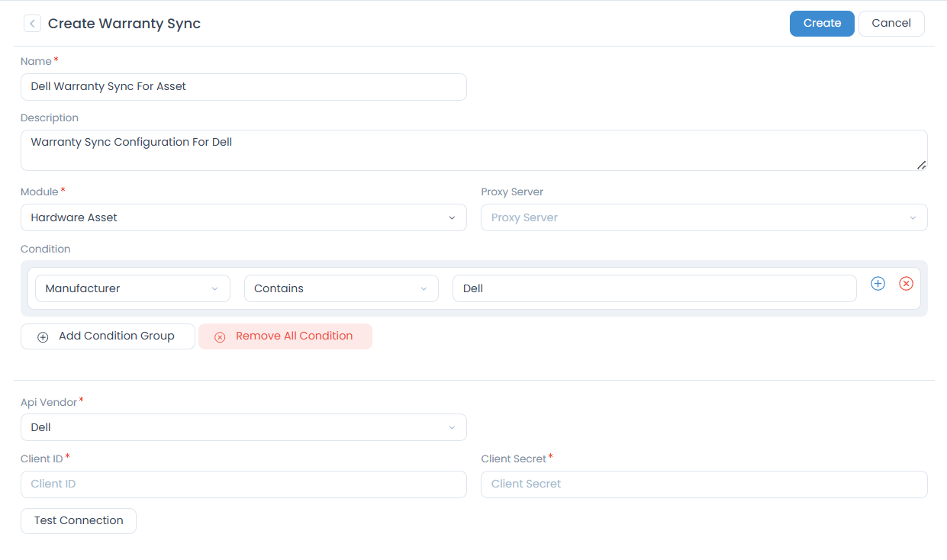The width and height of the screenshot is (947, 560).
Task: Remove the Manufacturer condition with red X icon
Action: (906, 284)
